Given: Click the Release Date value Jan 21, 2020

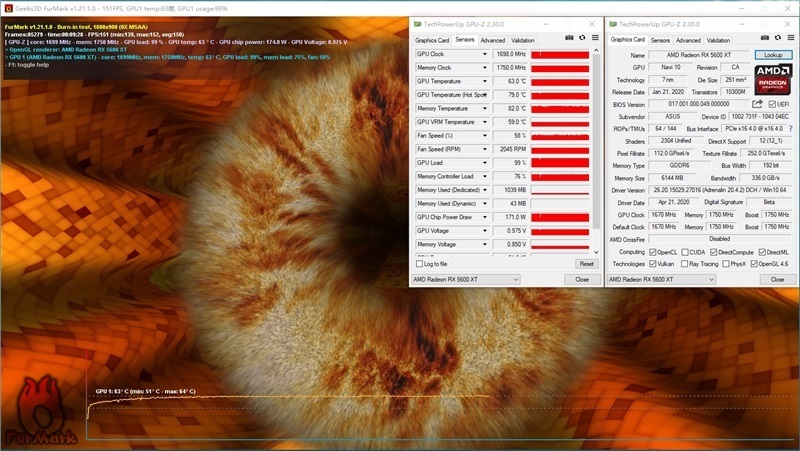Looking at the screenshot, I should click(668, 92).
